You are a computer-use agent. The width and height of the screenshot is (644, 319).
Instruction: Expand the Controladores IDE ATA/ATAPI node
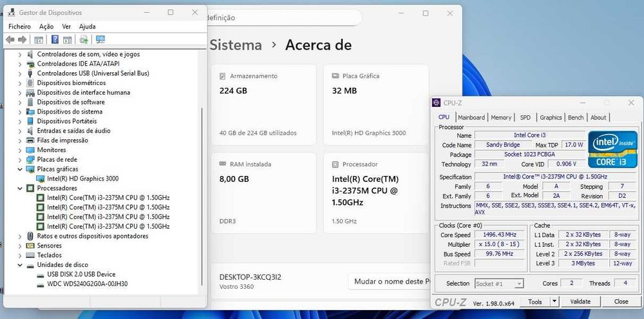pyautogui.click(x=20, y=64)
